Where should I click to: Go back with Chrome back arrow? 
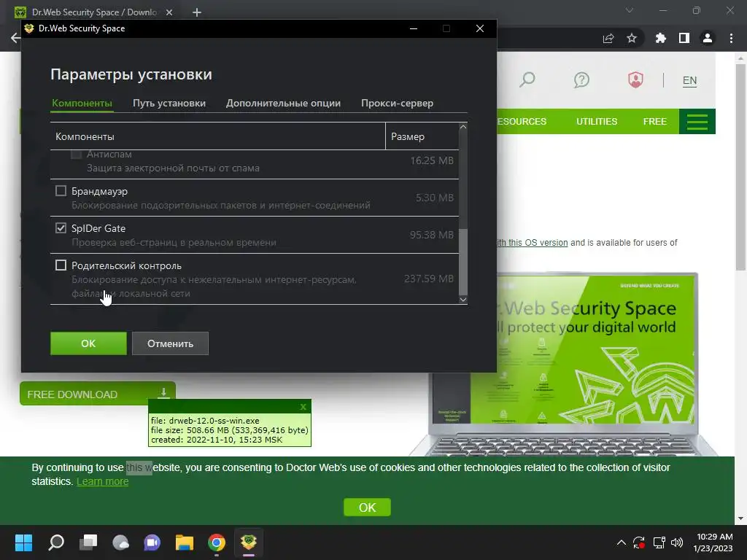click(x=15, y=38)
